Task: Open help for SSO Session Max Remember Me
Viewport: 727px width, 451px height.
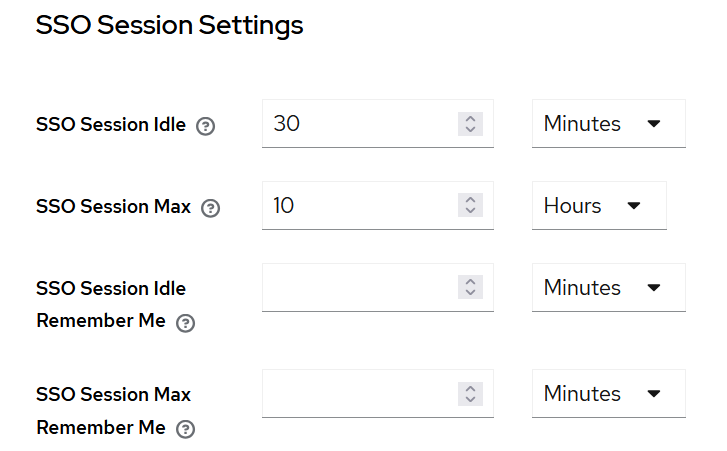Action: point(185,429)
